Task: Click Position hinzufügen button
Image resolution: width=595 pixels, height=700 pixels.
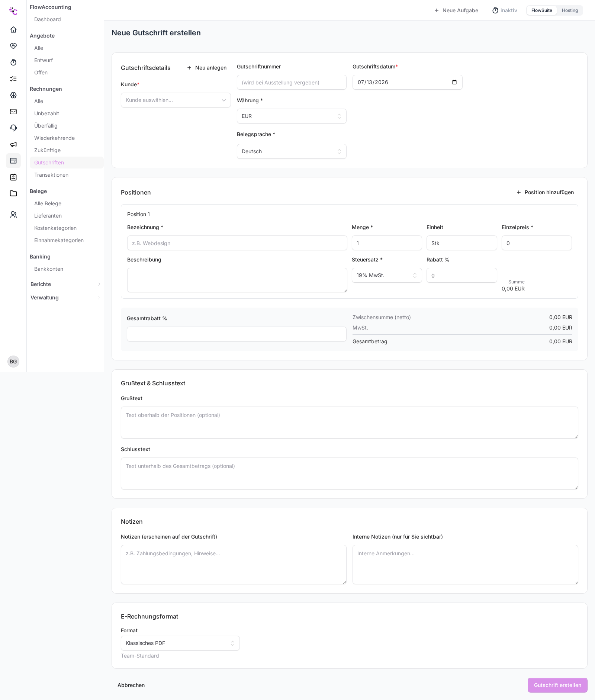Action: click(545, 192)
